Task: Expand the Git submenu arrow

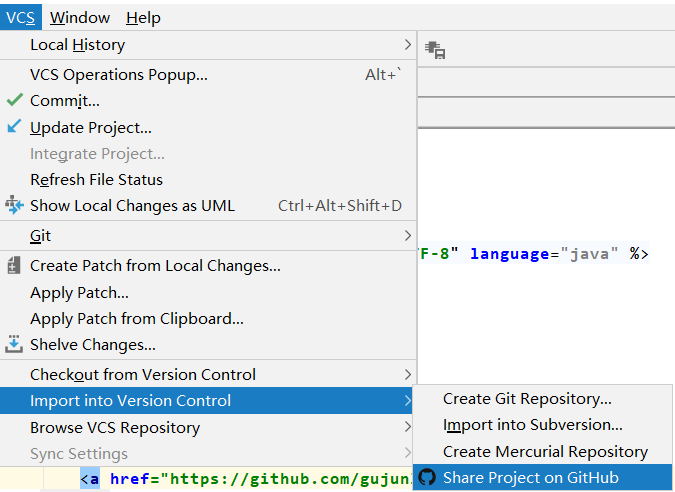Action: click(x=407, y=236)
